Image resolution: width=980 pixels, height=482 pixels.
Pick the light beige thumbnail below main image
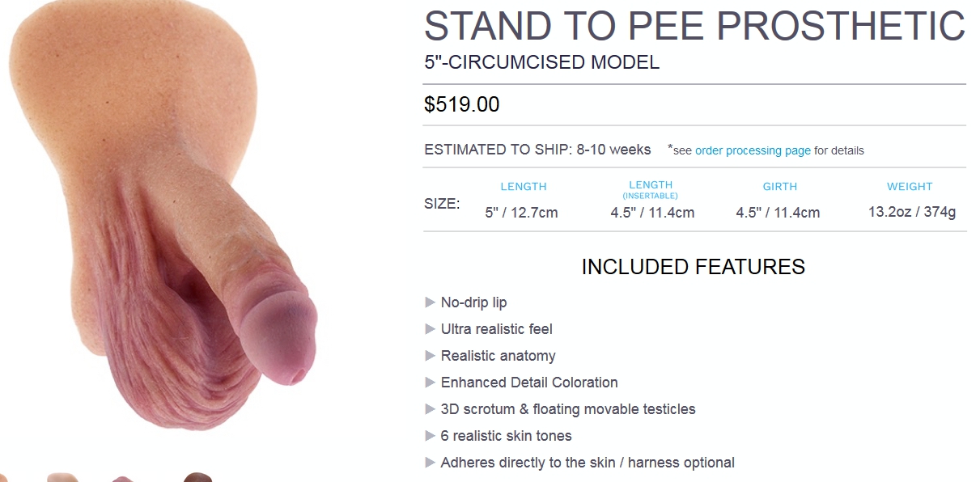pyautogui.click(x=62, y=477)
